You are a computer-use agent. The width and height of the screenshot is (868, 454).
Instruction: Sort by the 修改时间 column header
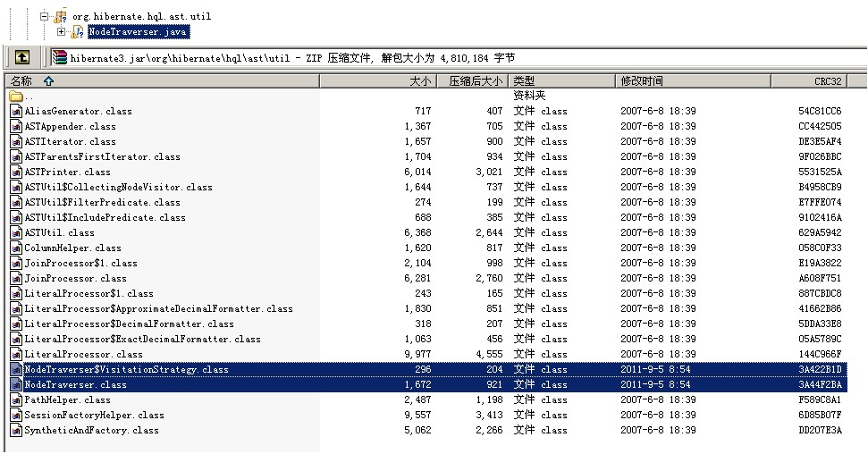click(693, 80)
